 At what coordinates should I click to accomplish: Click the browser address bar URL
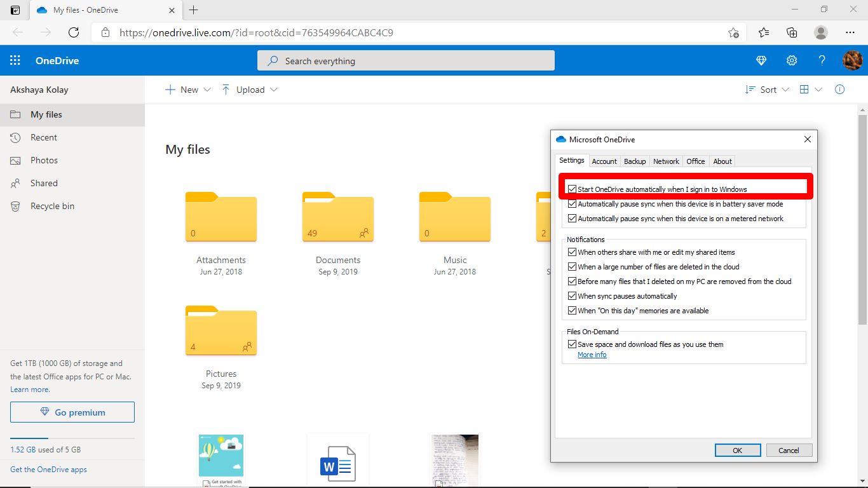tap(256, 32)
